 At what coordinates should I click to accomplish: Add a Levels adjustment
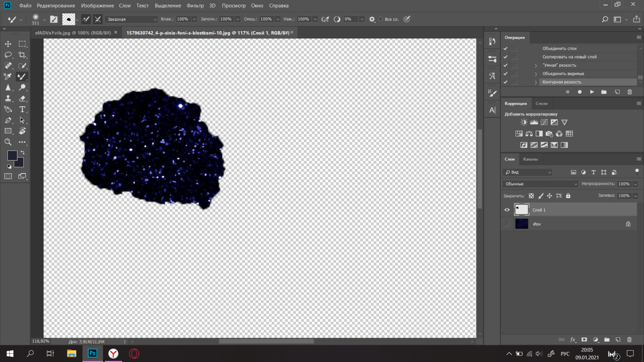(x=534, y=122)
